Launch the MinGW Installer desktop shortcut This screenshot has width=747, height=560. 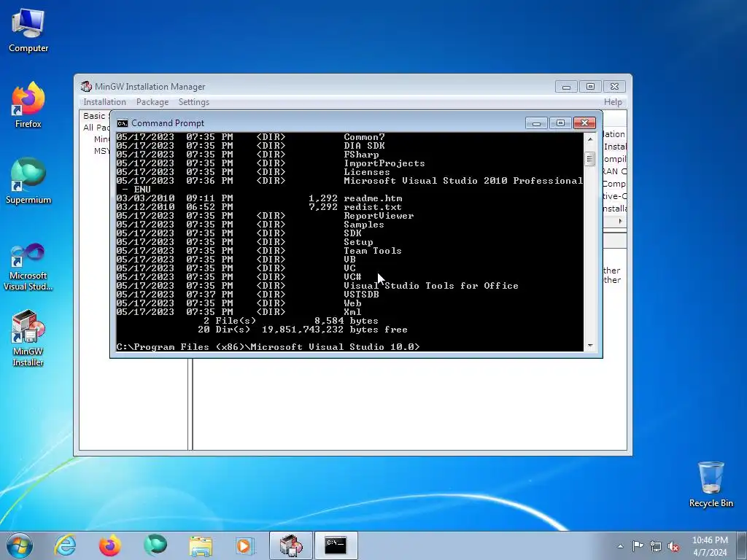[28, 338]
